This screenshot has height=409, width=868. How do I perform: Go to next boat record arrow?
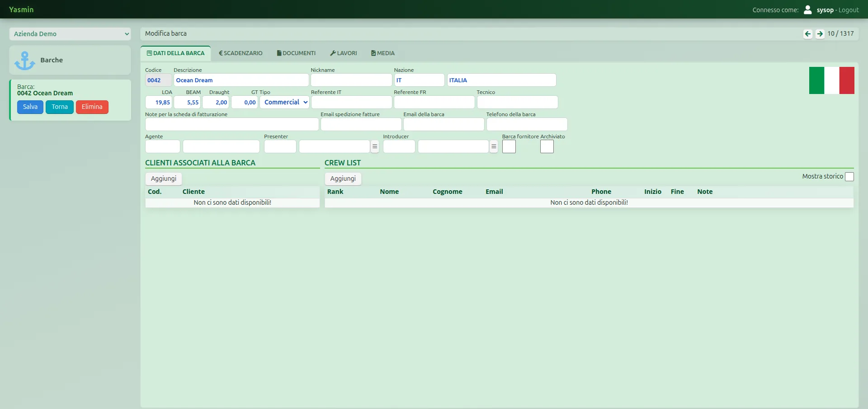coord(820,34)
